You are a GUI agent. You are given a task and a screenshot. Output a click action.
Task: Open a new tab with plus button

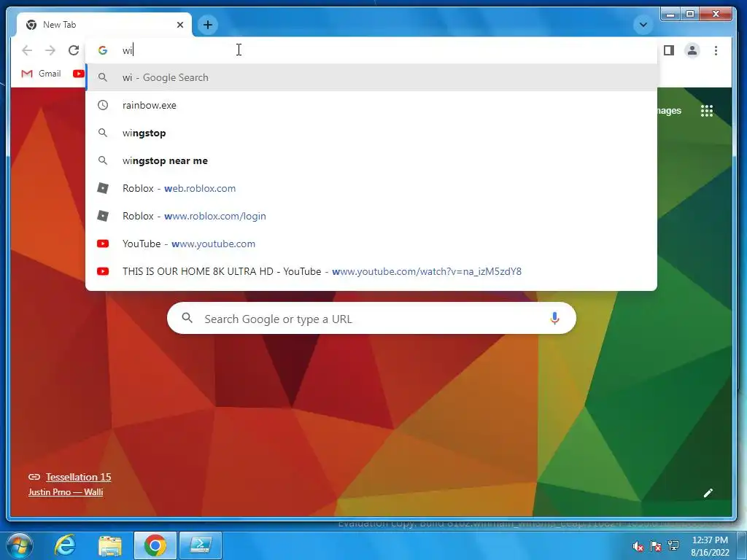tap(208, 25)
